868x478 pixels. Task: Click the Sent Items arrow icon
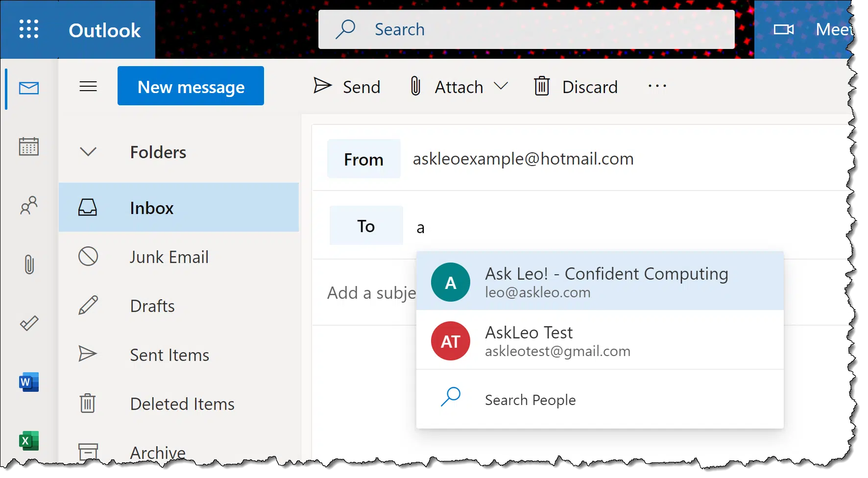point(88,354)
